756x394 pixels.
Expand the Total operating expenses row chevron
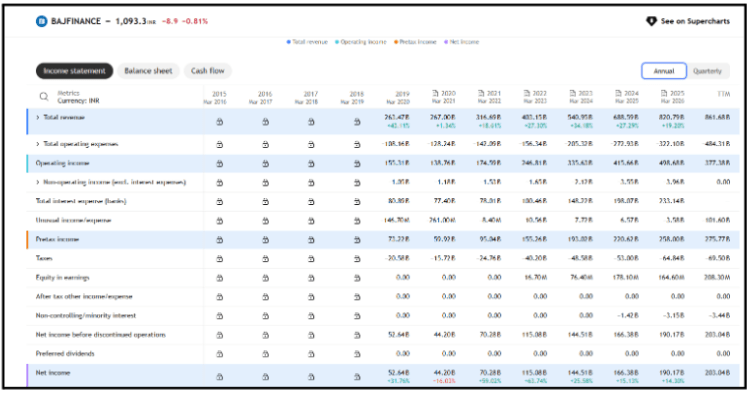click(38, 144)
